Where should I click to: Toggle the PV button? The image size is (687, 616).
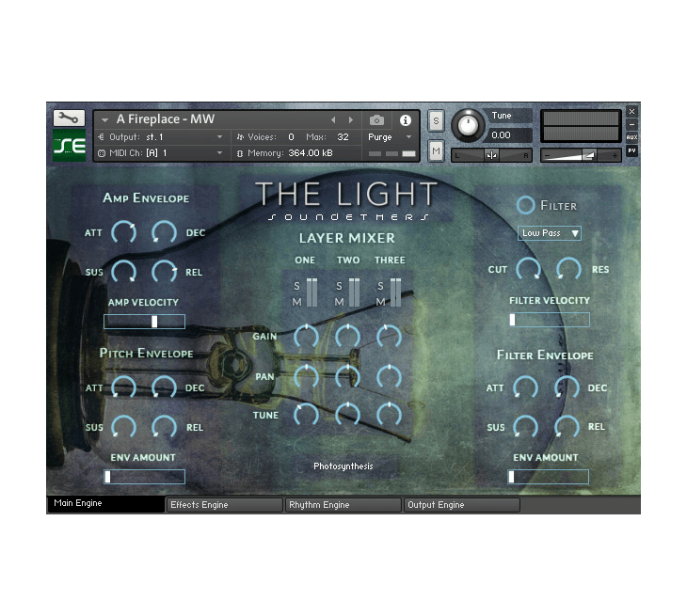(631, 150)
